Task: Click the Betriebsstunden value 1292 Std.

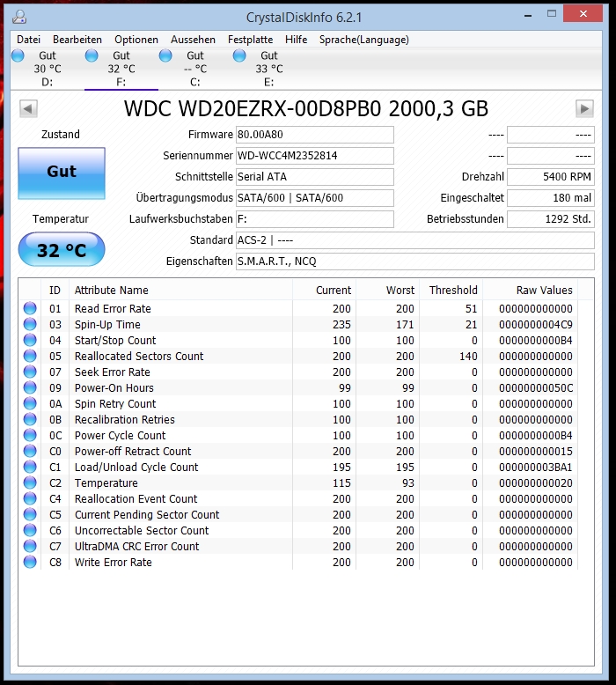Action: 551,219
